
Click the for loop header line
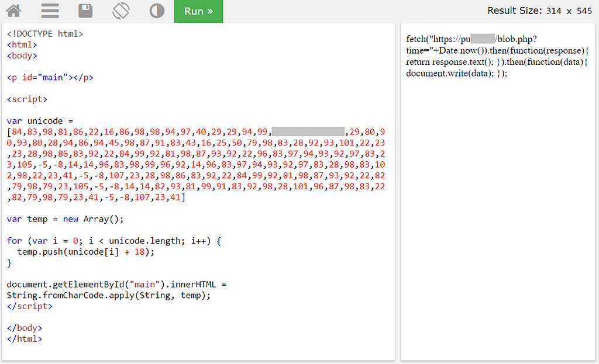point(114,241)
